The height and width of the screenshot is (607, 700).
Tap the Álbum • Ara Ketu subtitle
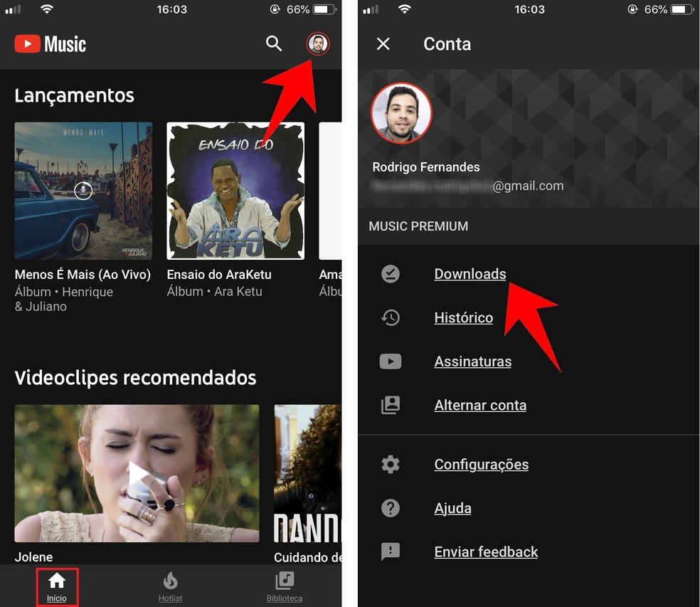[x=214, y=291]
